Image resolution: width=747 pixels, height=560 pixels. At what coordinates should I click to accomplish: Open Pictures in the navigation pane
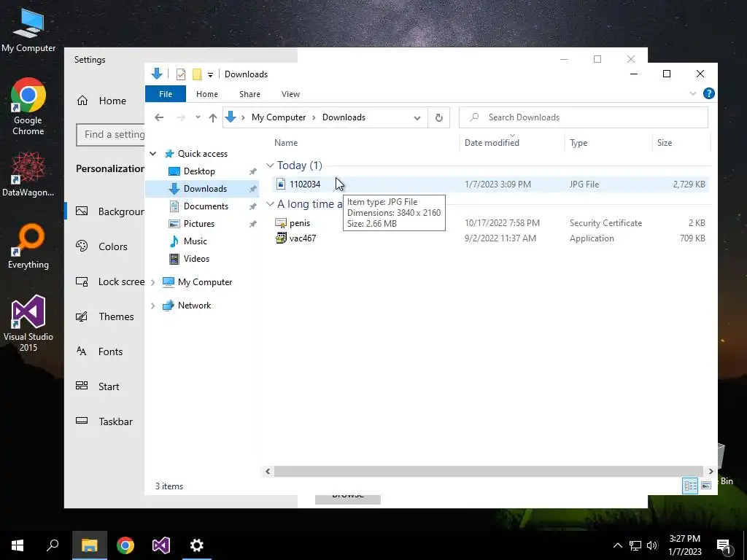(x=198, y=223)
